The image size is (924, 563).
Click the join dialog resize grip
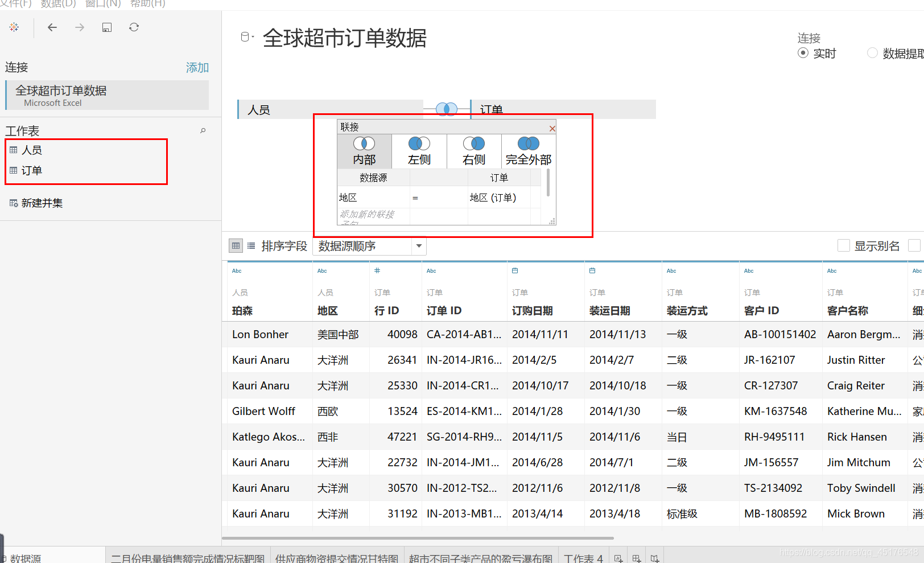552,221
